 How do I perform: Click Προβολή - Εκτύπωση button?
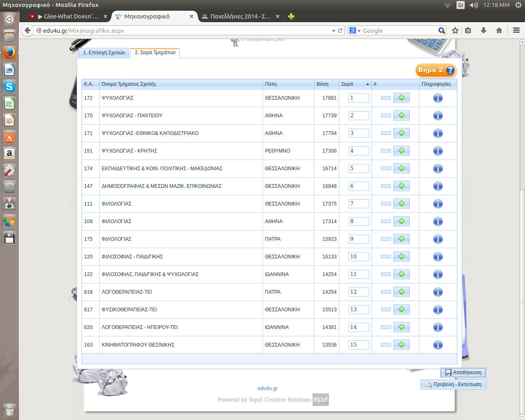(453, 384)
